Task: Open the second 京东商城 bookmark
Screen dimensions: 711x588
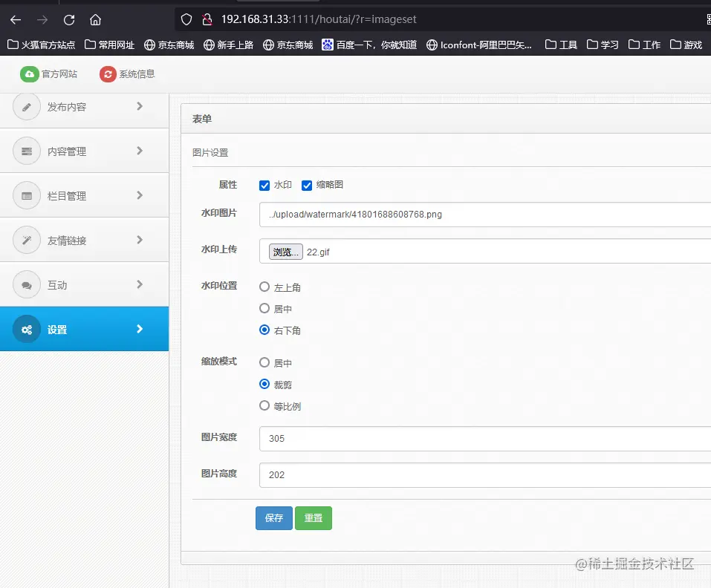Action: click(288, 45)
